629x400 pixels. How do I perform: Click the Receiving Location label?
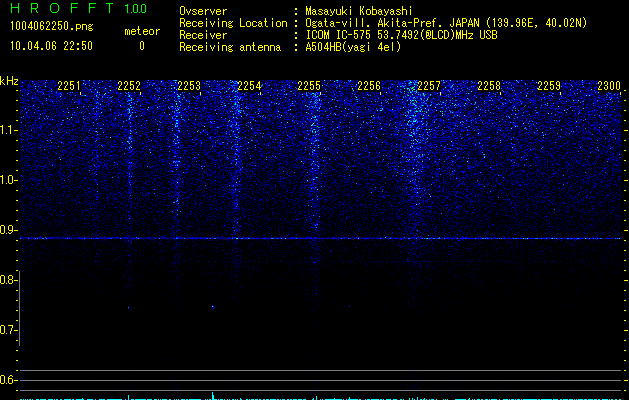pyautogui.click(x=233, y=23)
